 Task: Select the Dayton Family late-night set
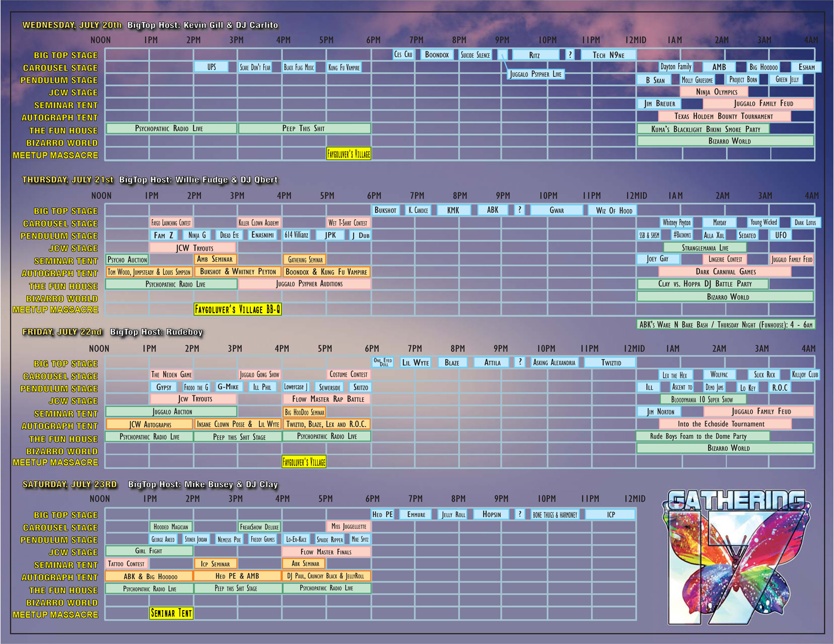point(676,67)
